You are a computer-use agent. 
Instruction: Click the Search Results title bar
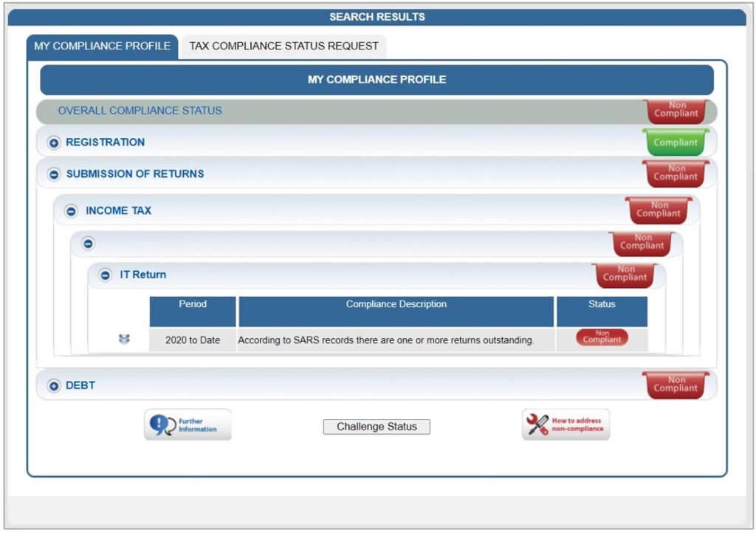point(377,17)
